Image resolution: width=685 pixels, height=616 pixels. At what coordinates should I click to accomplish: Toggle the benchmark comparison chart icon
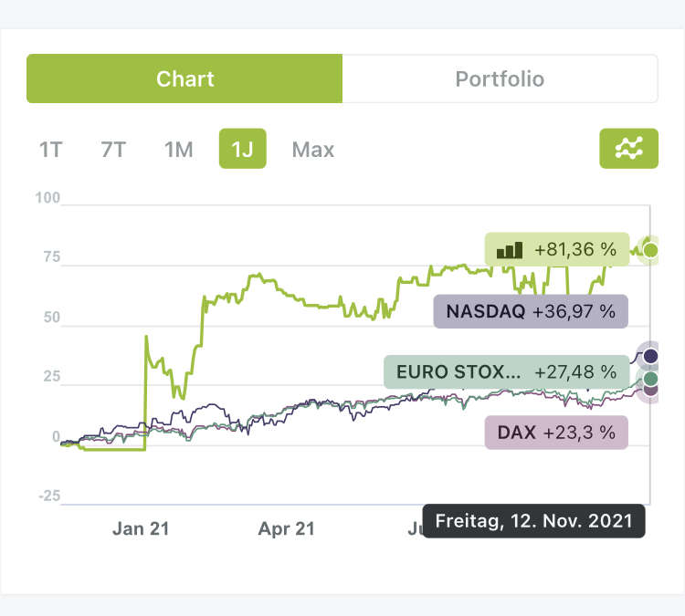pyautogui.click(x=628, y=149)
